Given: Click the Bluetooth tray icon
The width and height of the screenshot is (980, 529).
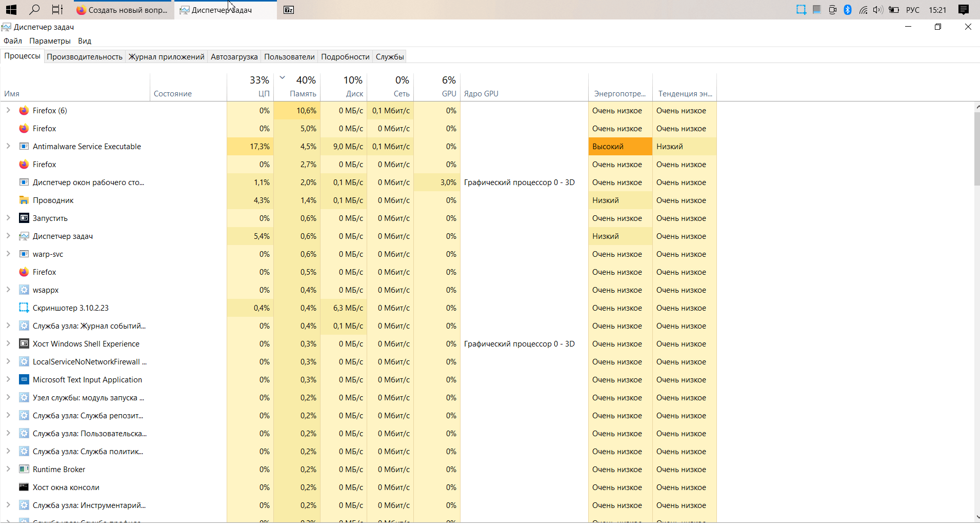Looking at the screenshot, I should coord(848,10).
